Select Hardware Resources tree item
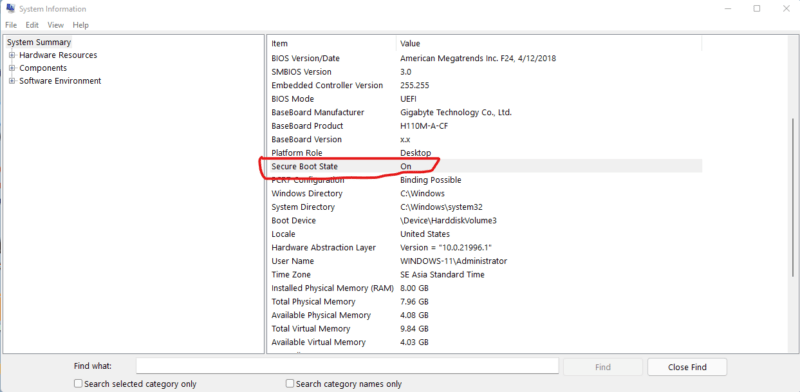 (58, 55)
